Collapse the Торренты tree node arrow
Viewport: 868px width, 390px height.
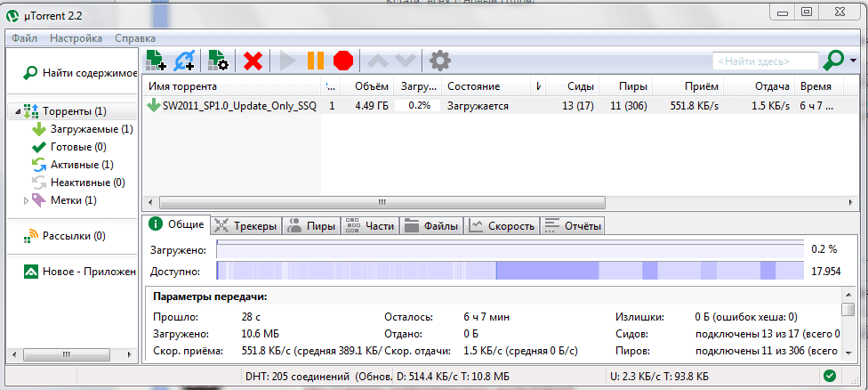(19, 112)
